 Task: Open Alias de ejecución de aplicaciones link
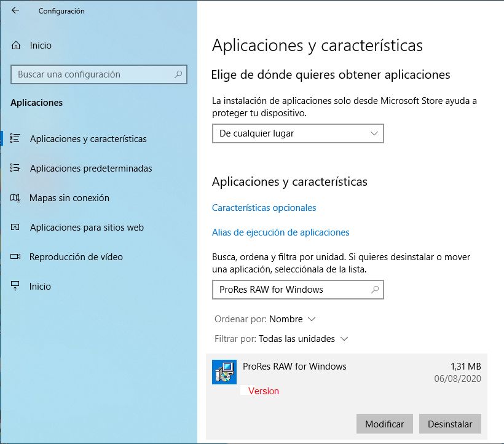281,232
